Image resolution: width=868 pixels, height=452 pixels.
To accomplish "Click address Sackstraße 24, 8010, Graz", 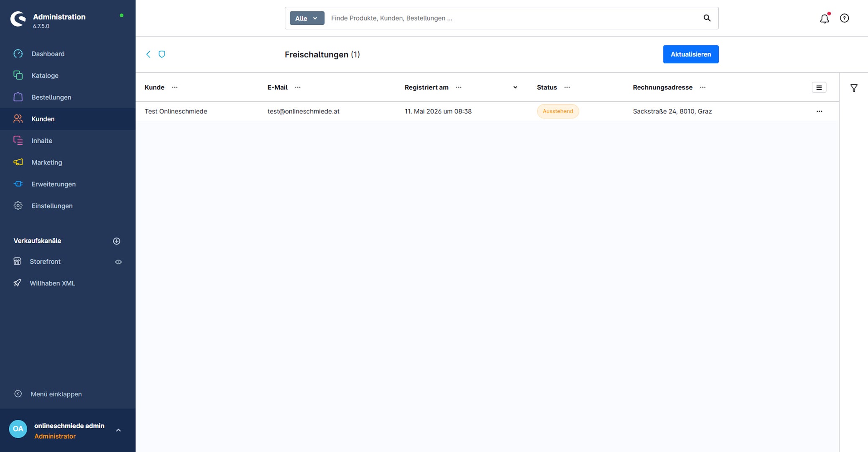I will pyautogui.click(x=672, y=111).
